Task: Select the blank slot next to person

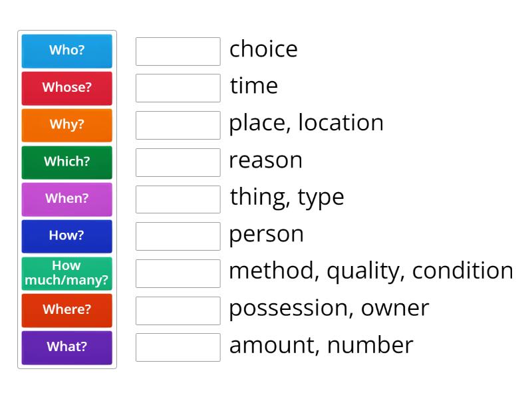Action: [178, 237]
